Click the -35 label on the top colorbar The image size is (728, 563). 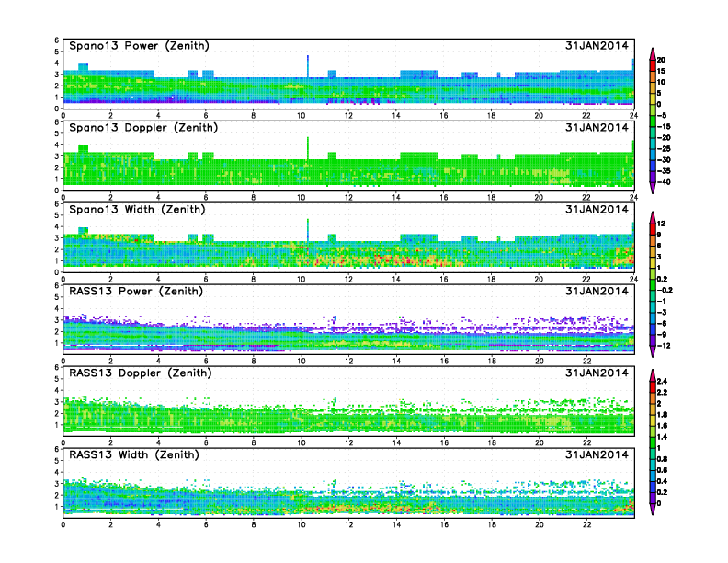(x=664, y=171)
